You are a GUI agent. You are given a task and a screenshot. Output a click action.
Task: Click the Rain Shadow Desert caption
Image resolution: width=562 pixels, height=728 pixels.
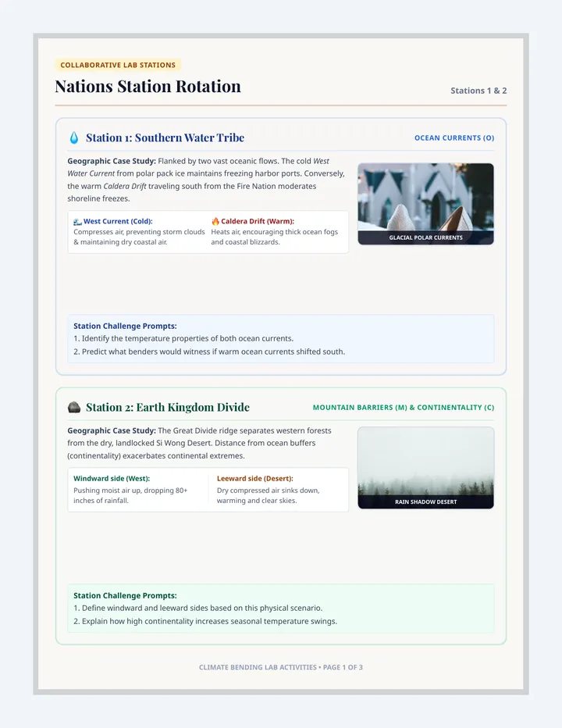pos(425,501)
